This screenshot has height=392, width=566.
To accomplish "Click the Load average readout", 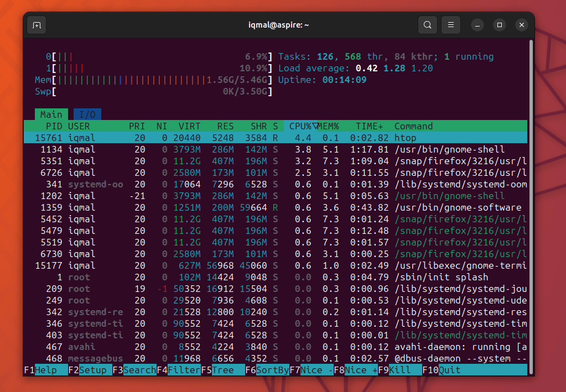I will tap(356, 68).
